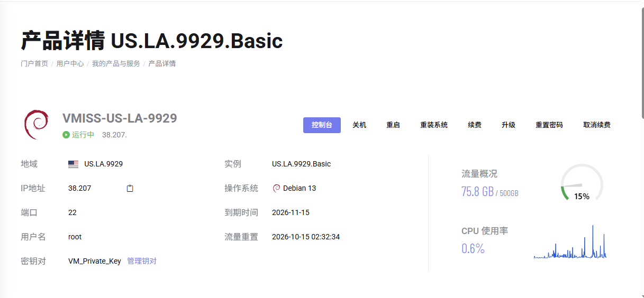Click the 关机 shutdown button
The height and width of the screenshot is (298, 644).
359,125
